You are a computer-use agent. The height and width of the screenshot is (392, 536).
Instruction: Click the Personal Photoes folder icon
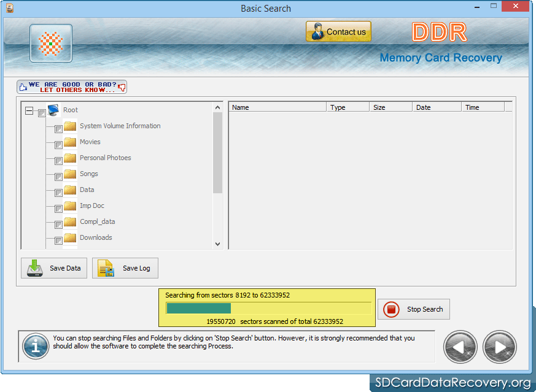pyautogui.click(x=70, y=158)
